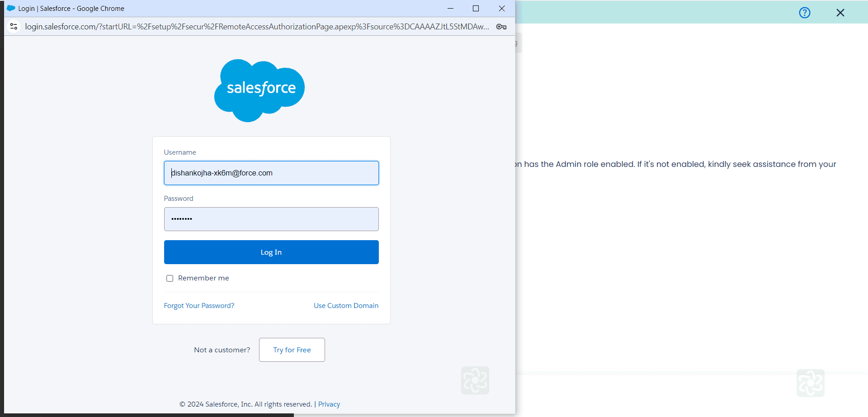This screenshot has height=417, width=868.
Task: Click the 2024 Salesforce copyright text
Action: tap(246, 404)
